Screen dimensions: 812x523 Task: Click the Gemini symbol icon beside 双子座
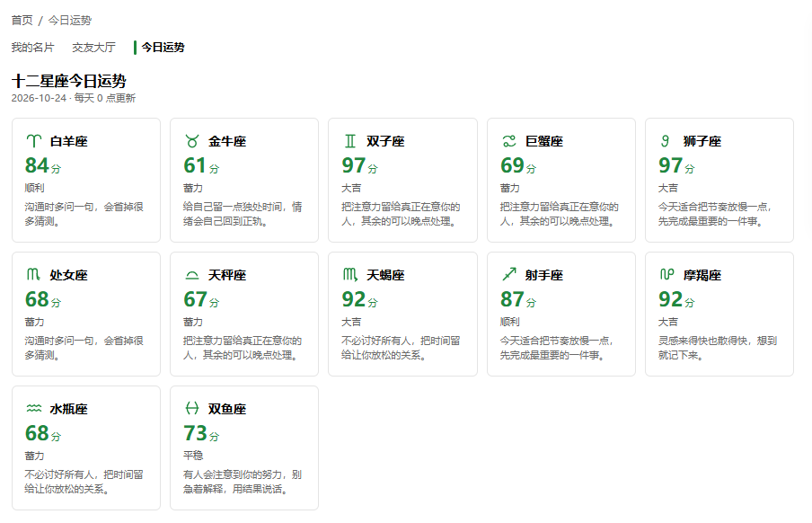click(x=350, y=141)
